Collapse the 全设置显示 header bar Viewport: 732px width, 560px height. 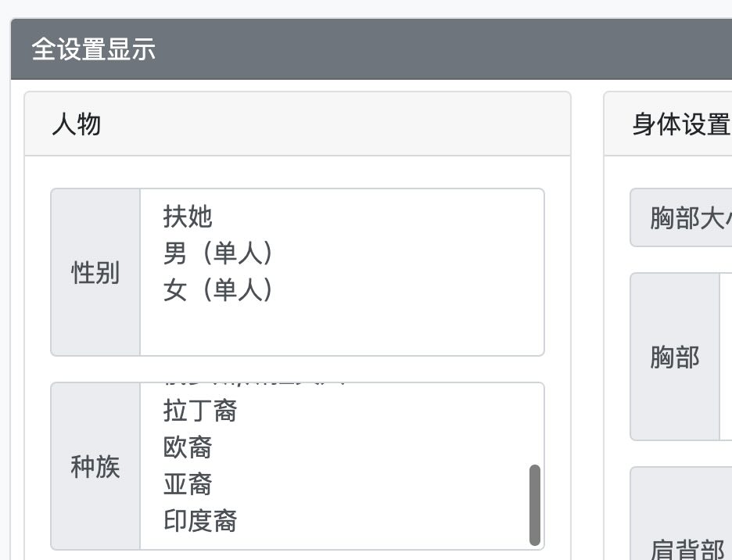click(94, 49)
